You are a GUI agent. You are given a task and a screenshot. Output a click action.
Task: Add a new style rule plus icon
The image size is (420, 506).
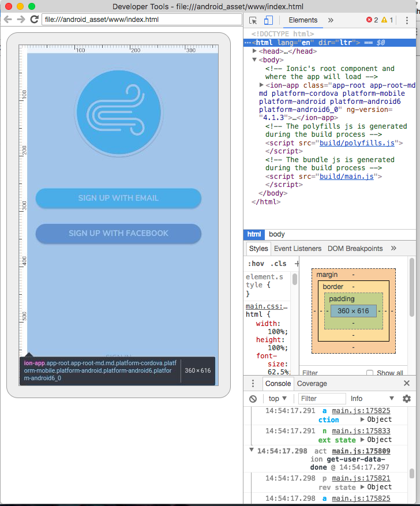[x=297, y=264]
